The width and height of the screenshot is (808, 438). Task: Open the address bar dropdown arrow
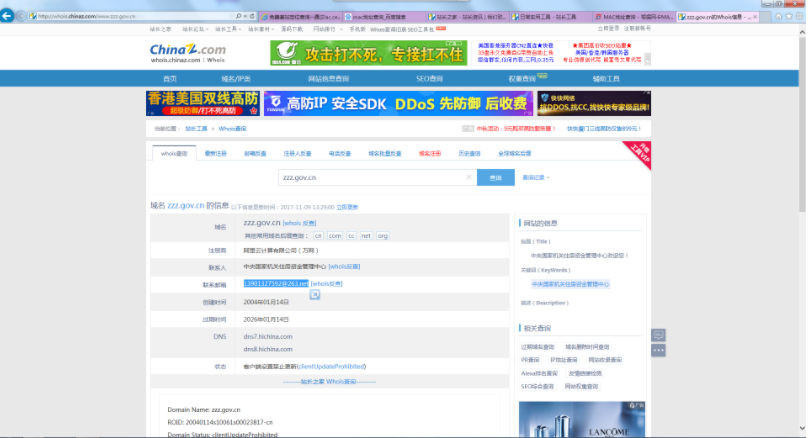(245, 16)
